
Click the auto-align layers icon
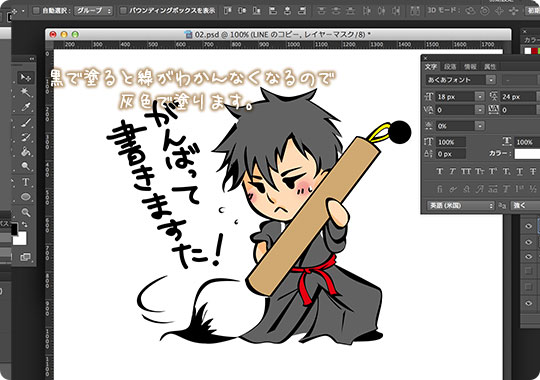click(x=415, y=11)
